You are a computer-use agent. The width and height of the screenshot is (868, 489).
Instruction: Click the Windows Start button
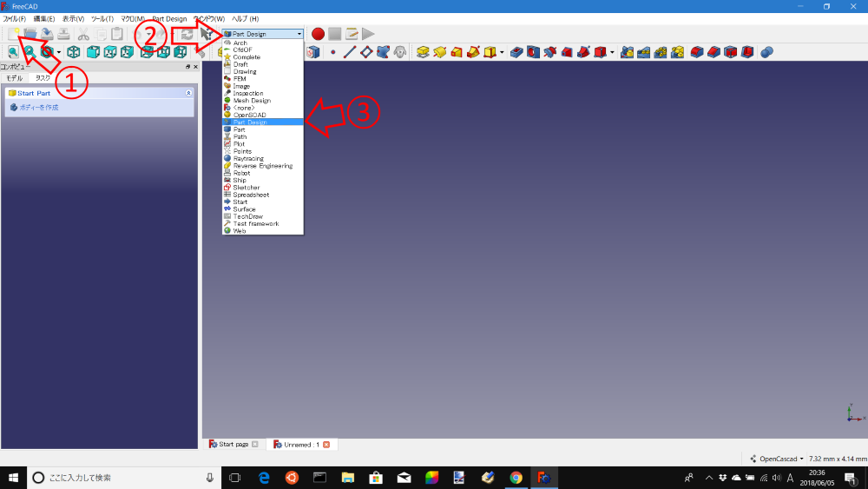tap(13, 478)
